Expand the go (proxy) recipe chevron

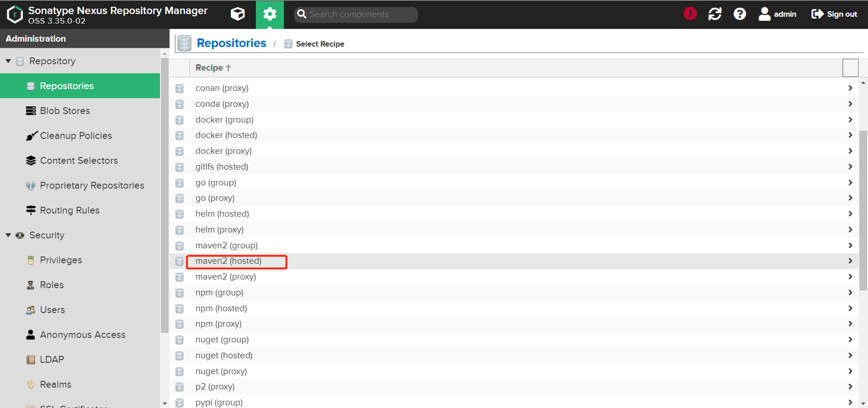pyautogui.click(x=850, y=198)
